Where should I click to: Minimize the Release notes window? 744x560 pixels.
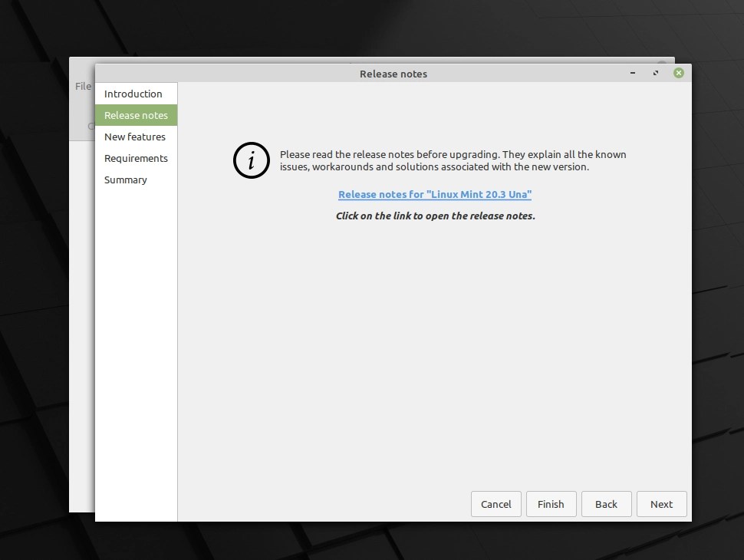point(633,73)
